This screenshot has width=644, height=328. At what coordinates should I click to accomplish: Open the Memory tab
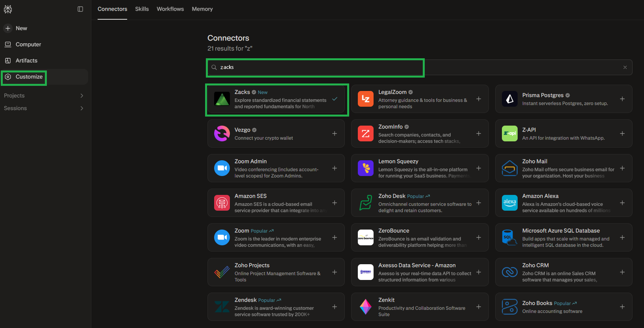202,9
